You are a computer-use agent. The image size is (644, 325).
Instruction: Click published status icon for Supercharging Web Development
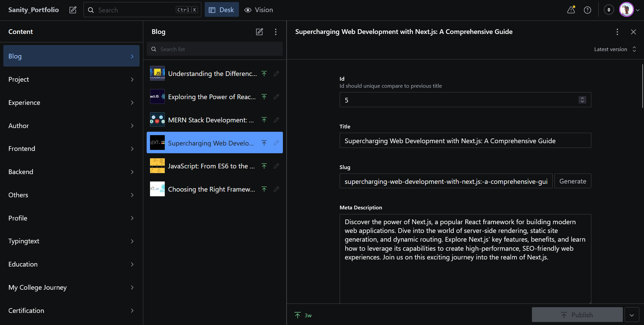click(264, 143)
